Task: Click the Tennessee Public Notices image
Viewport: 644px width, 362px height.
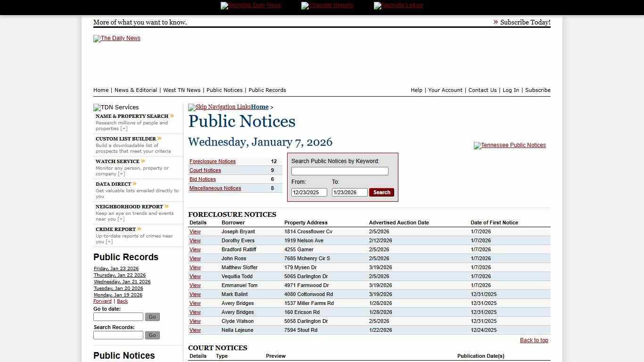Action: tap(510, 145)
